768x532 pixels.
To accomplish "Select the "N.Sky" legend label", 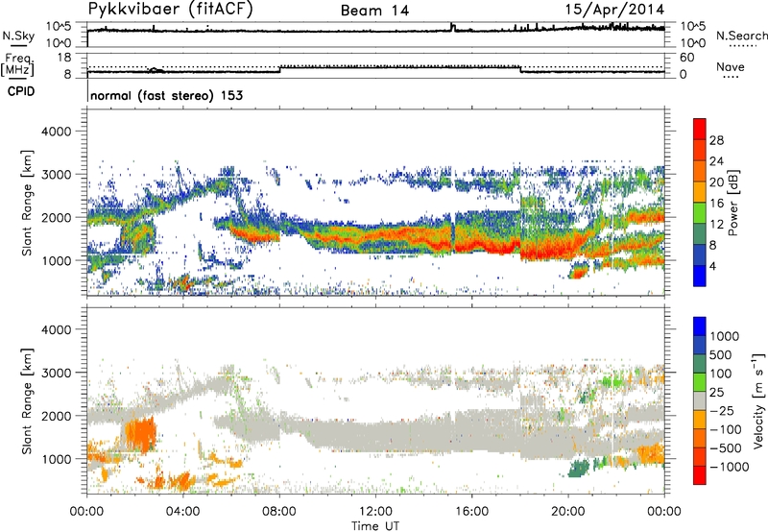I will click(x=18, y=36).
